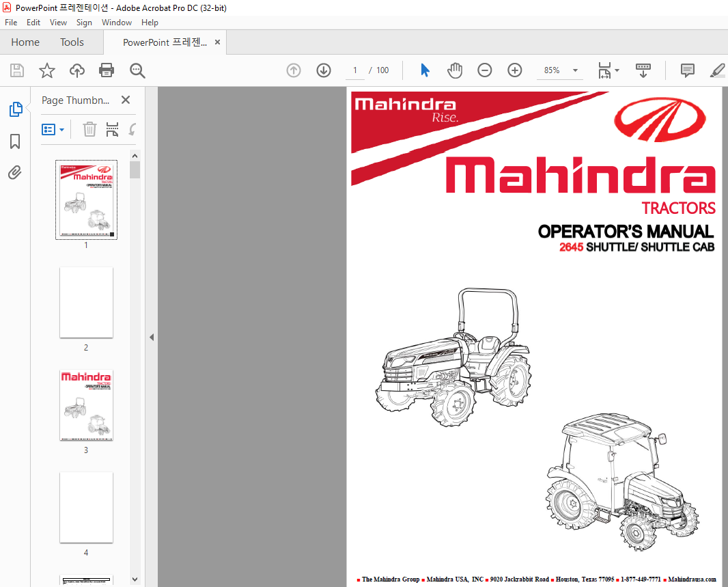Open the Edit menu

[33, 23]
